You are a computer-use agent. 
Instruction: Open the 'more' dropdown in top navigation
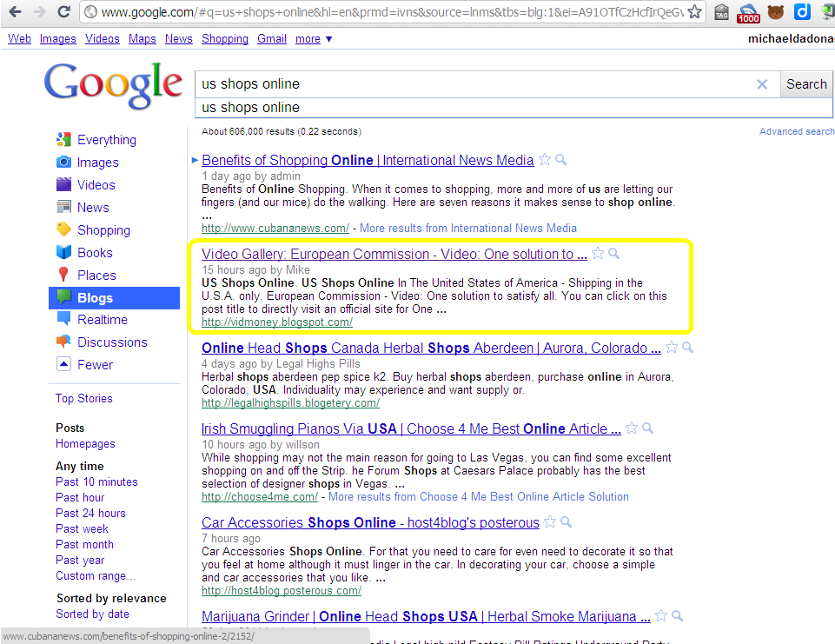314,39
